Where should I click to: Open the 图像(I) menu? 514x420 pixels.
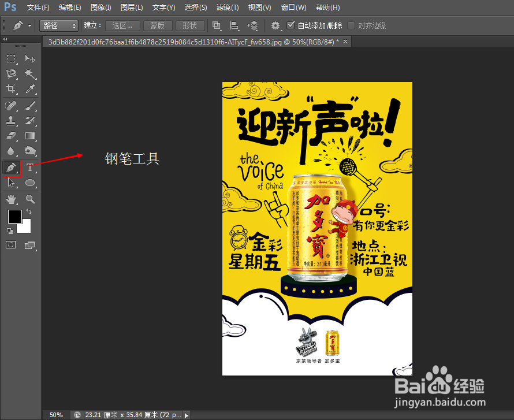[100, 7]
